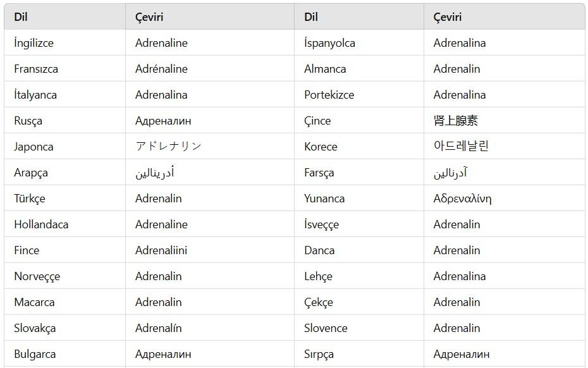588x368 pixels.
Task: Select the 'Arapça' language cell
Action: [x=31, y=173]
